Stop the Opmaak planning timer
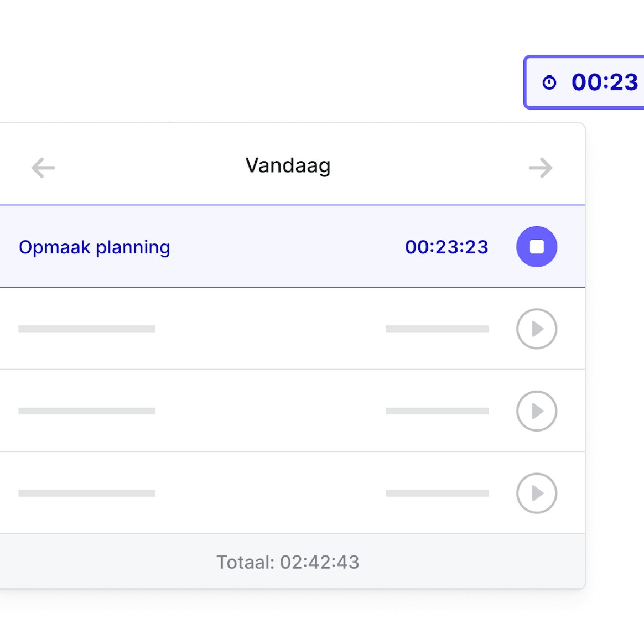 click(x=536, y=247)
